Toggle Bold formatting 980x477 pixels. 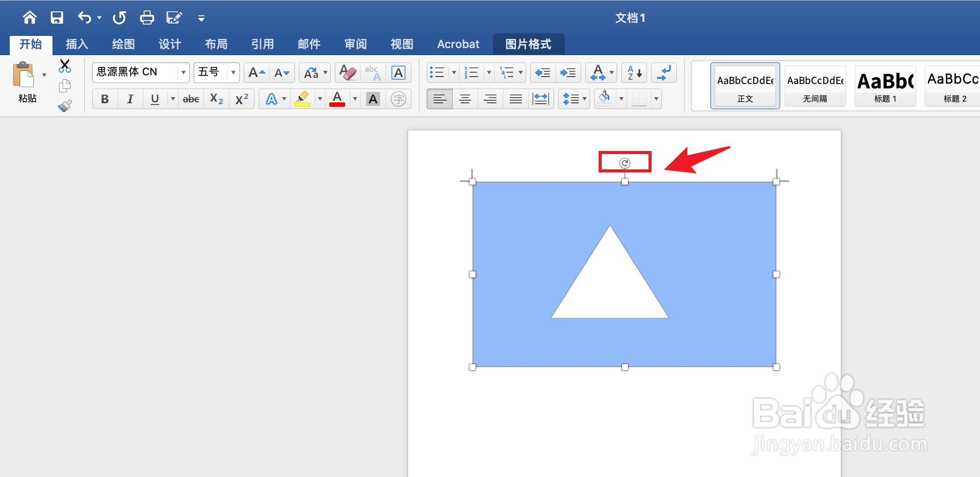105,99
